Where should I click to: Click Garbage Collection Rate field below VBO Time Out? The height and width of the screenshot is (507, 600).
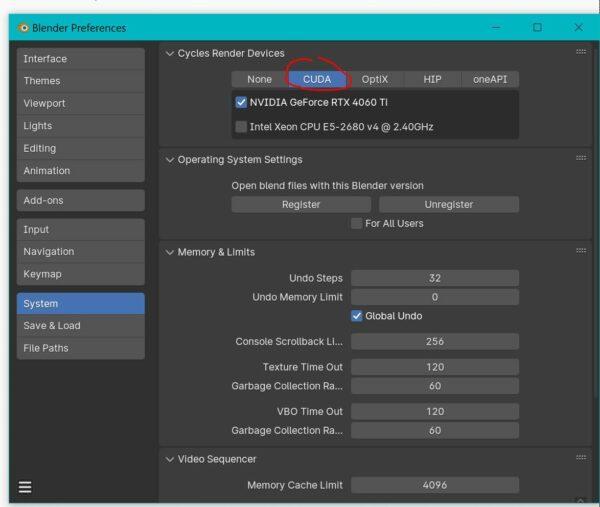435,430
